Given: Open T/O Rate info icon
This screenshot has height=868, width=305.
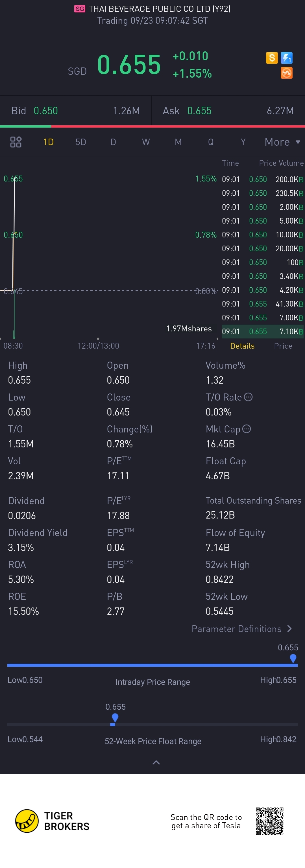Looking at the screenshot, I should tap(249, 397).
